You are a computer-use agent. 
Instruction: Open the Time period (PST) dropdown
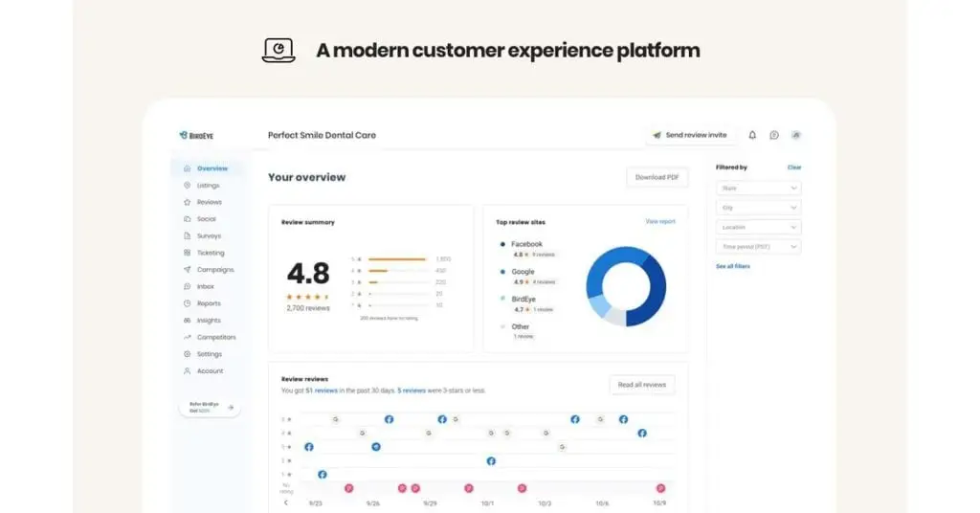click(758, 247)
